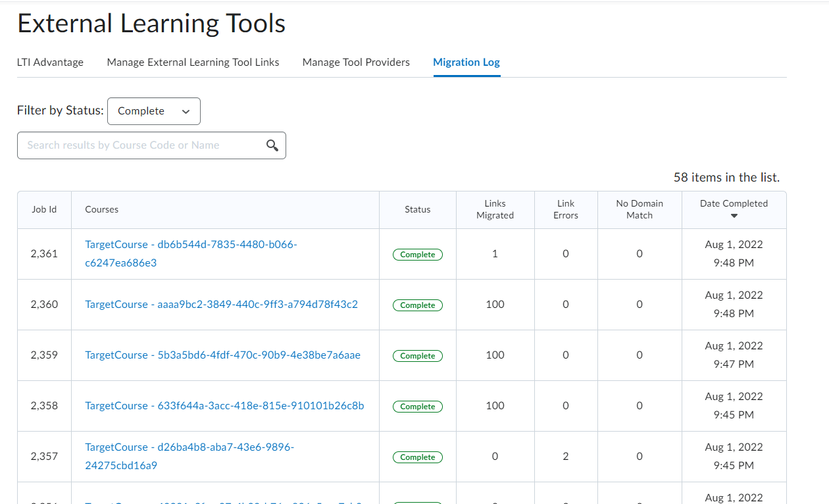The width and height of the screenshot is (829, 504).
Task: Click the Date Completed sort arrow
Action: click(734, 216)
